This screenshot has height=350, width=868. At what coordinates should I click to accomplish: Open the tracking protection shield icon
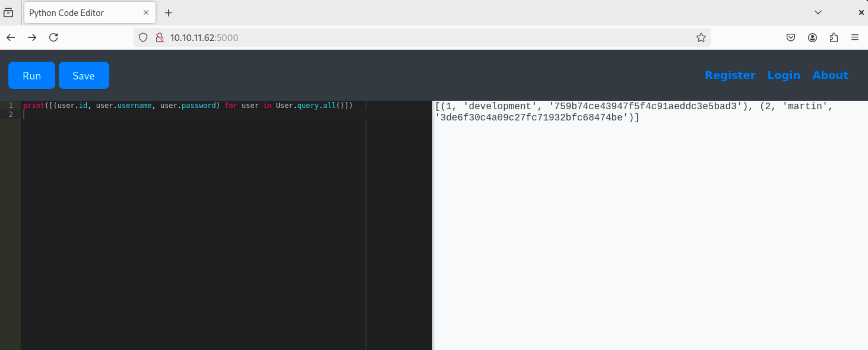[x=143, y=37]
